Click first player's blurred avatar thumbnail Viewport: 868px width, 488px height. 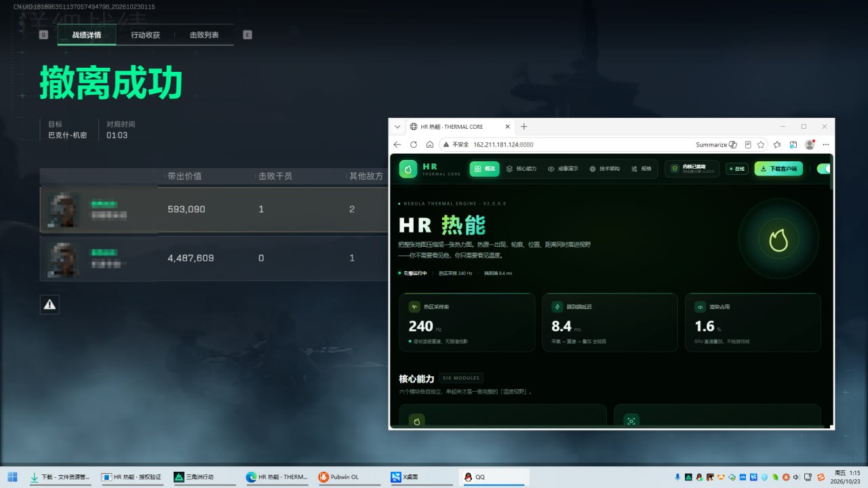64,209
